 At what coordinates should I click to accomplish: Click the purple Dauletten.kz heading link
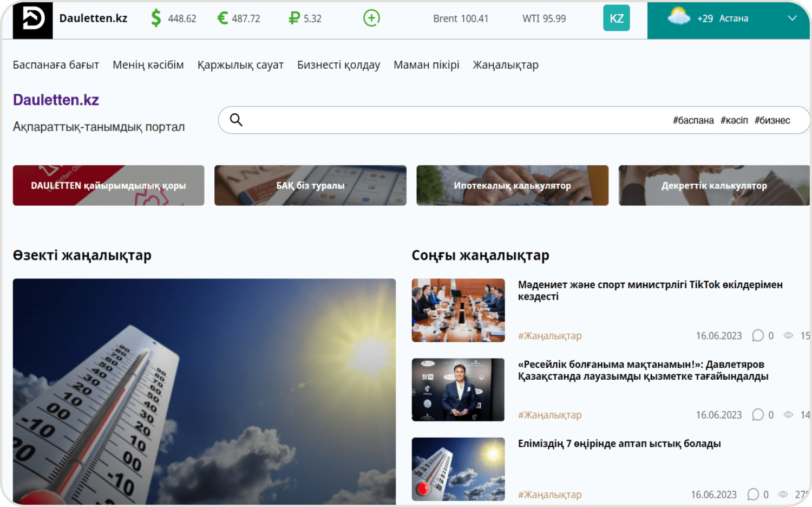(56, 100)
